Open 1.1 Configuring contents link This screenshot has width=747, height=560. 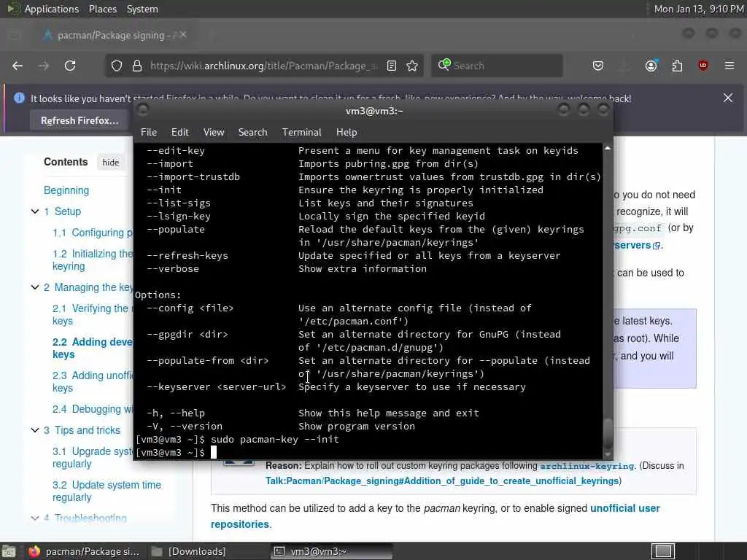[93, 233]
